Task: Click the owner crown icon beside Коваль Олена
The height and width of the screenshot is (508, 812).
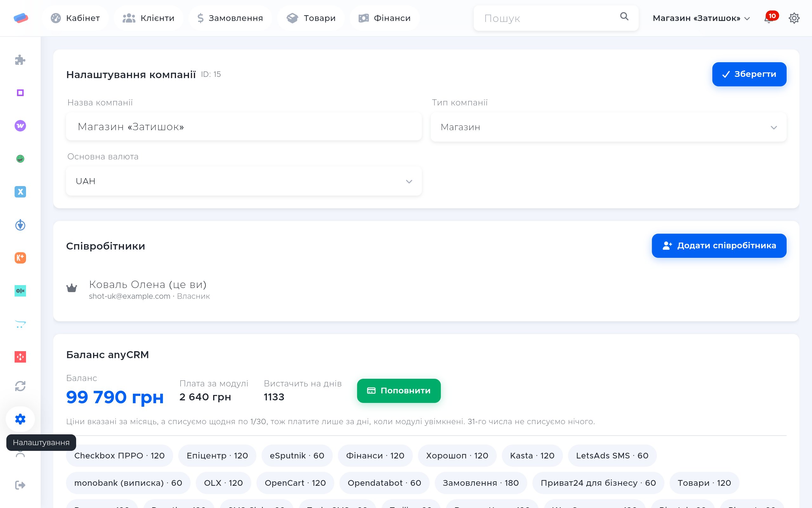Action: [72, 288]
